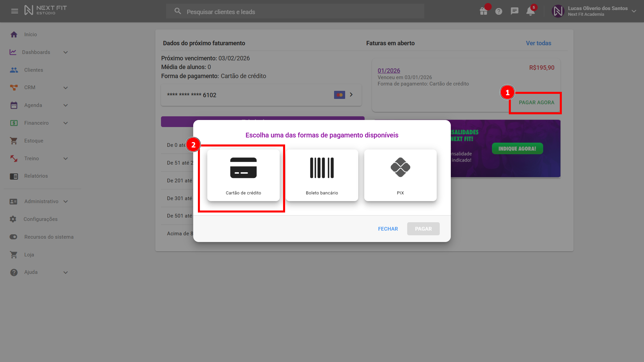Click the gift rewards icon

483,11
